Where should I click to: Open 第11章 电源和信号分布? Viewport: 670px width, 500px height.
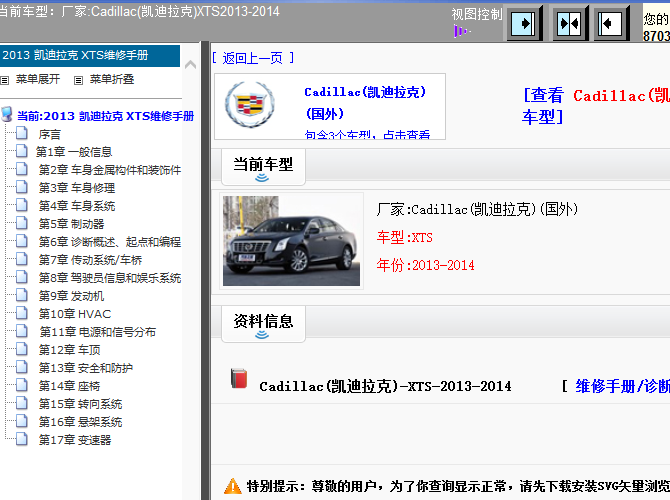(97, 332)
